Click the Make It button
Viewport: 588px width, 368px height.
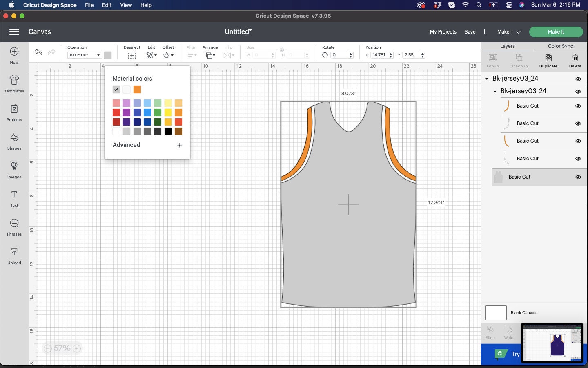[x=556, y=31]
